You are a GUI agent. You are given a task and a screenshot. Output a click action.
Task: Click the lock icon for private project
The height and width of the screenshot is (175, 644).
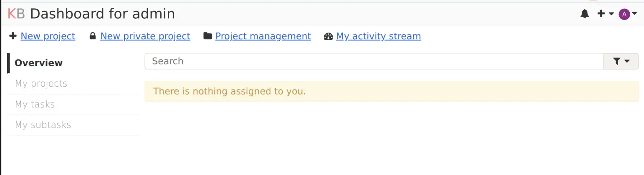tap(93, 36)
